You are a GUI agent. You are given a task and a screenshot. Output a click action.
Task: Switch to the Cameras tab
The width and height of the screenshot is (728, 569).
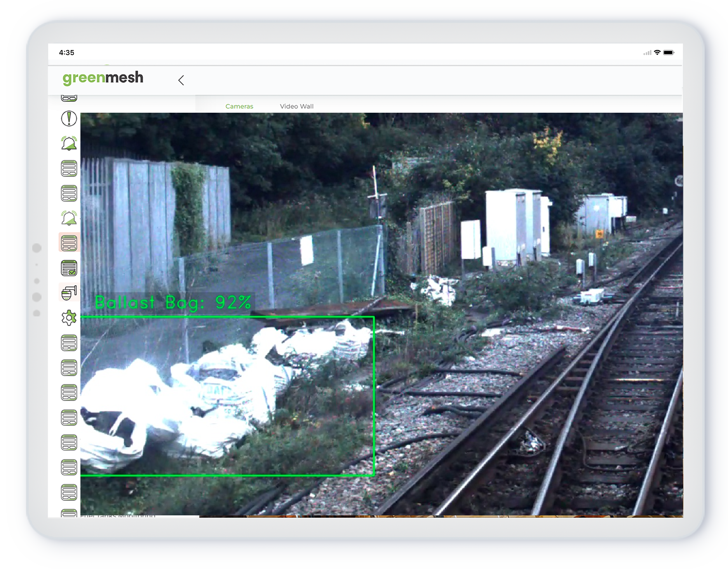(239, 106)
